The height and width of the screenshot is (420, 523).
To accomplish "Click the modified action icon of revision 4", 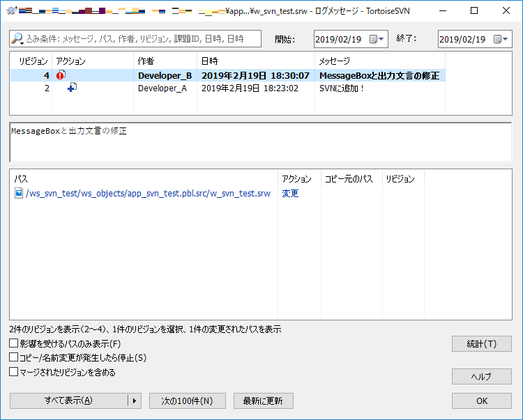I will coord(61,75).
